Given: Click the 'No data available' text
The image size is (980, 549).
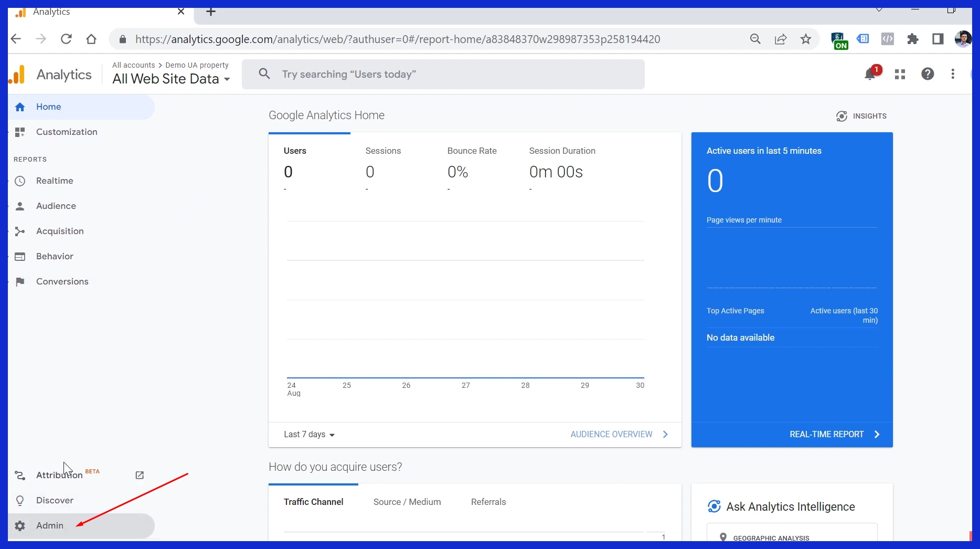Looking at the screenshot, I should pos(740,338).
